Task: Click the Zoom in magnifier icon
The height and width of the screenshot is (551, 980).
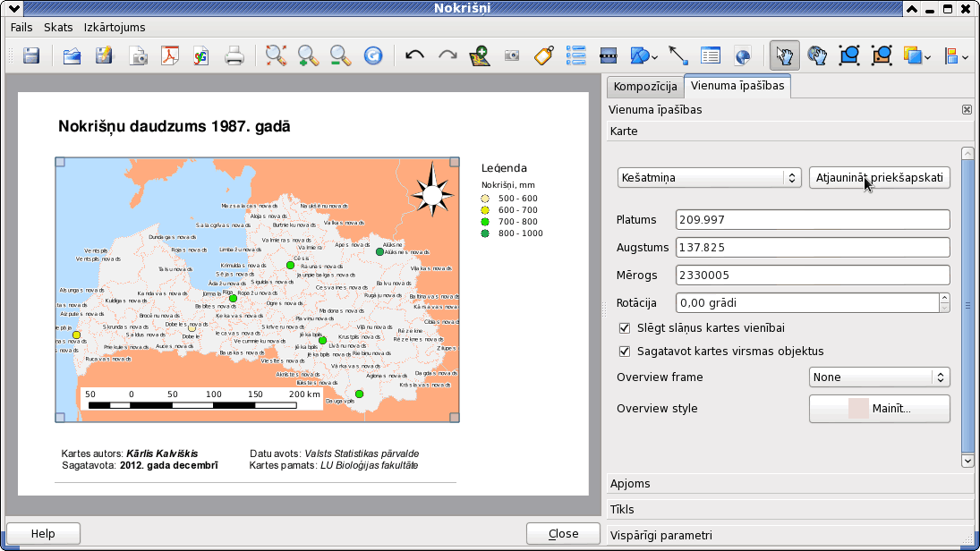Action: click(x=308, y=55)
